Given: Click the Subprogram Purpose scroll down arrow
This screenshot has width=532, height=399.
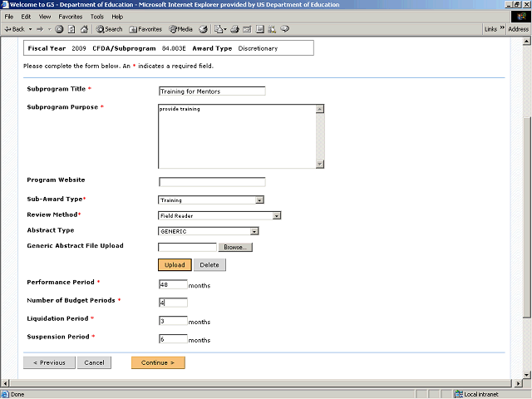Looking at the screenshot, I should 320,165.
